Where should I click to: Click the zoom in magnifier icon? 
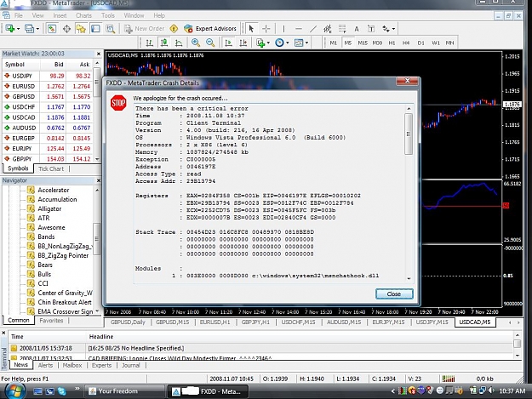pyautogui.click(x=196, y=43)
